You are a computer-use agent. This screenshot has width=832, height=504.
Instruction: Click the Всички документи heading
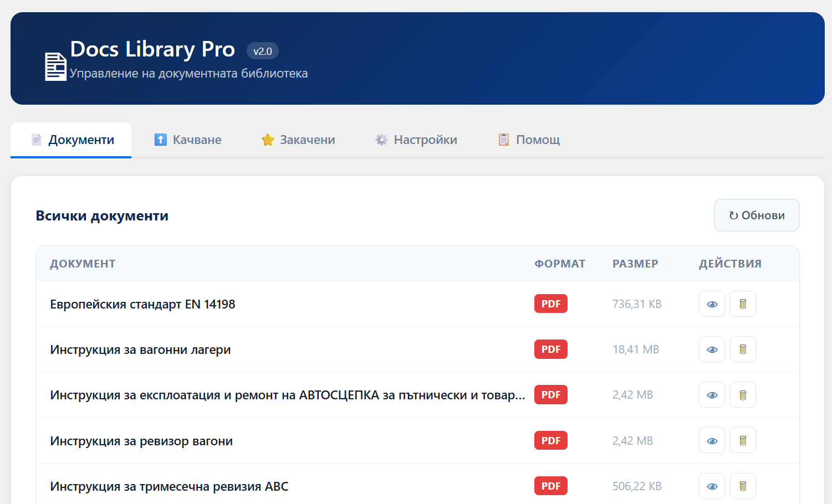pyautogui.click(x=102, y=215)
